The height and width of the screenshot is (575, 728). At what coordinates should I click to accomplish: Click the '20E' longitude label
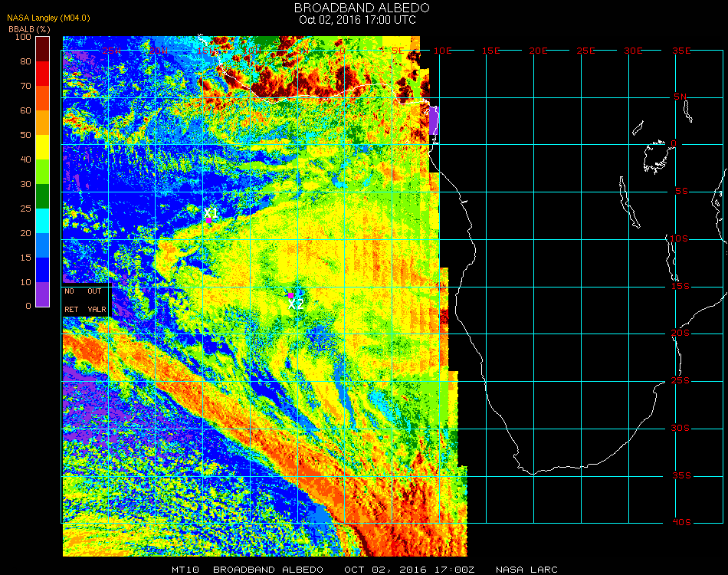click(x=538, y=51)
